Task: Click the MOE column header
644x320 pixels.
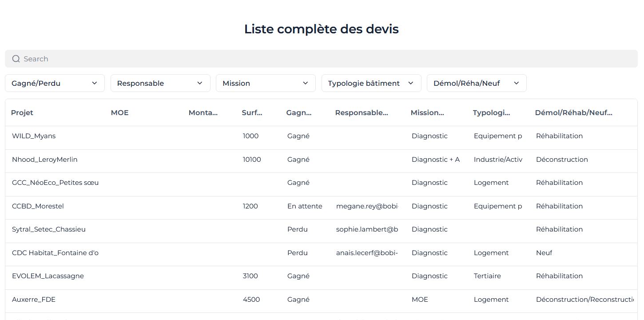Action: (x=119, y=112)
